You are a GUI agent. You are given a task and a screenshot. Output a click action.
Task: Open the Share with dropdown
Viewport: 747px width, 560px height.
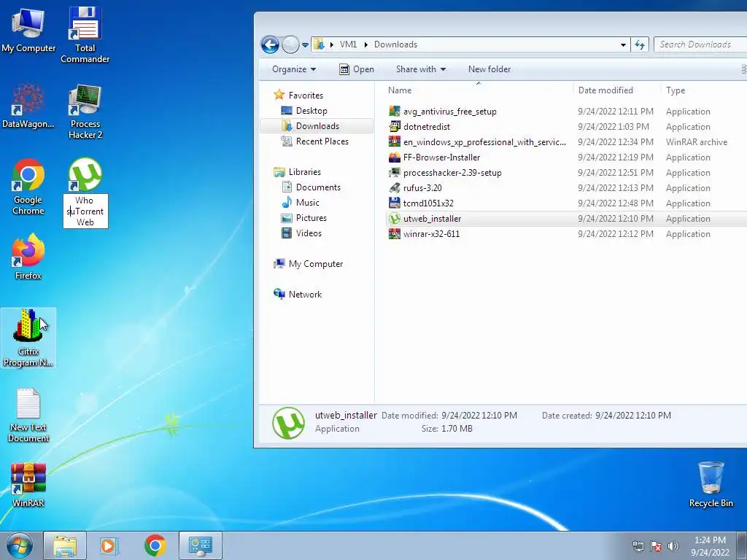tap(421, 69)
